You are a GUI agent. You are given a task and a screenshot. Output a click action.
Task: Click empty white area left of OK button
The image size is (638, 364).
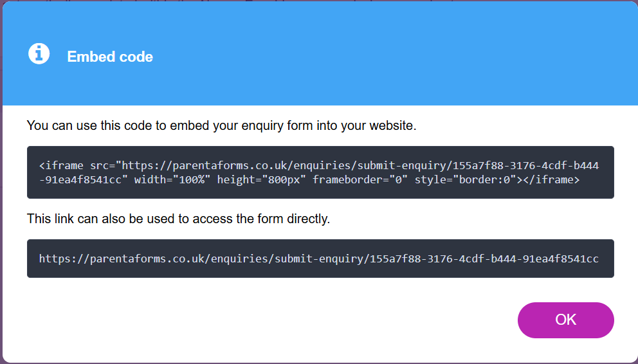pos(285,320)
